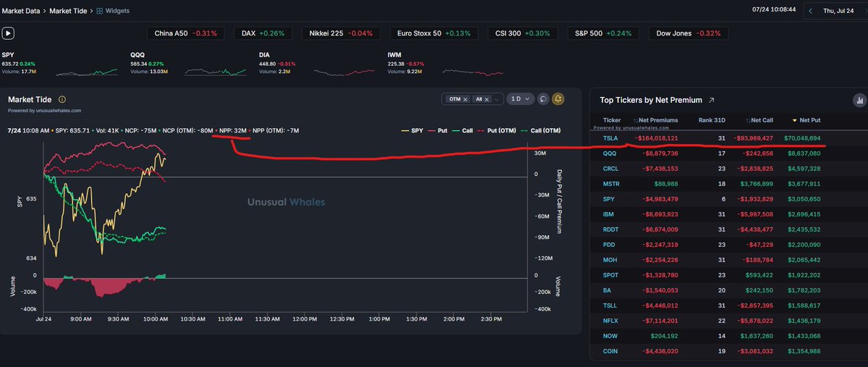The width and height of the screenshot is (868, 367).
Task: Toggle the Put (OTM) legend series
Action: pyautogui.click(x=495, y=130)
